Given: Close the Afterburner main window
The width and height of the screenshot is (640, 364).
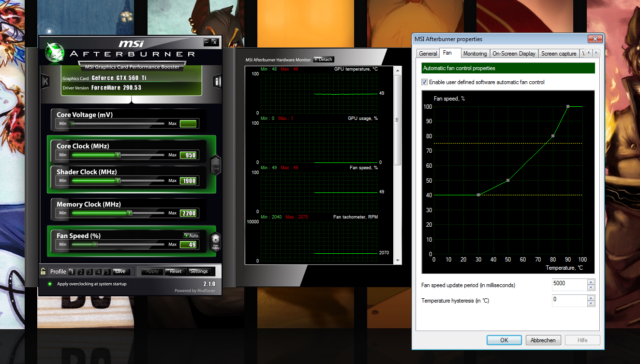Looking at the screenshot, I should tap(215, 42).
